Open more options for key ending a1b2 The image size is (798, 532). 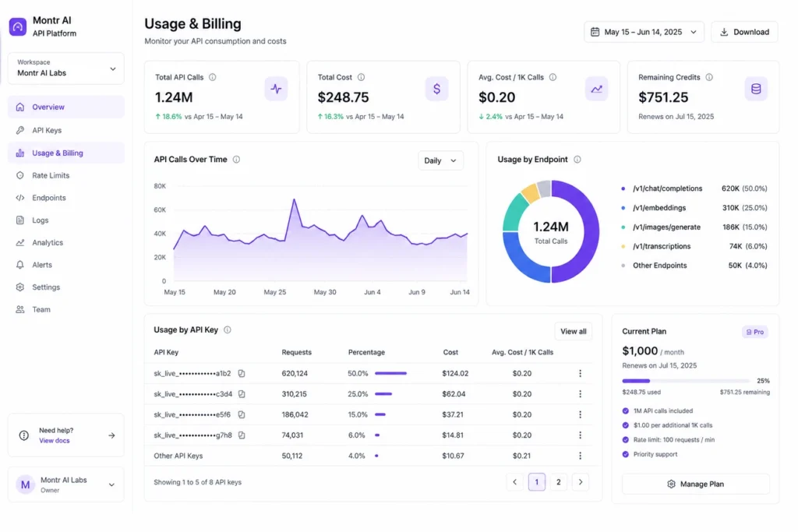[x=580, y=373]
